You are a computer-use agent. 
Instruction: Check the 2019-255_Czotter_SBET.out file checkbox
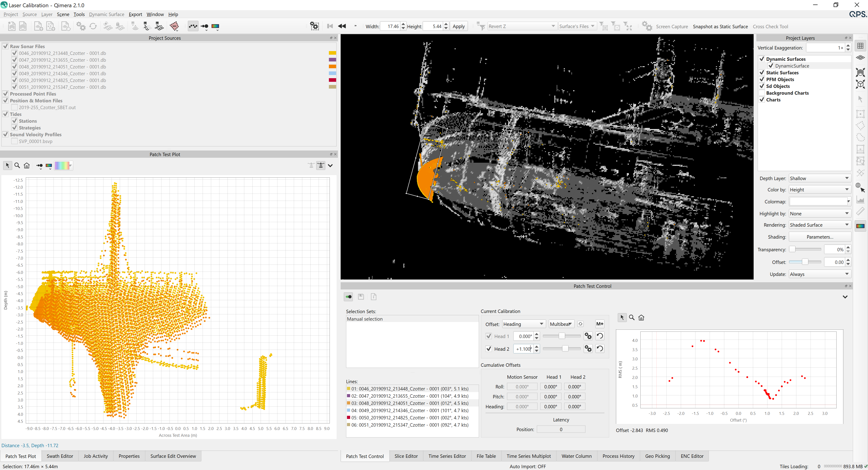point(14,108)
